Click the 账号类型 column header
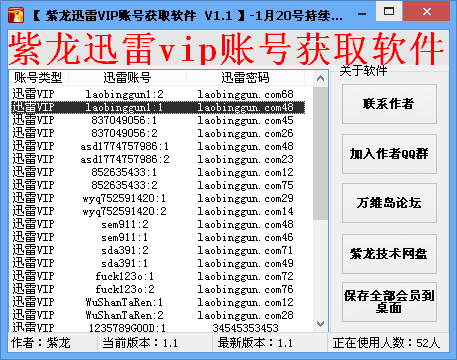The image size is (457, 360). tap(38, 78)
